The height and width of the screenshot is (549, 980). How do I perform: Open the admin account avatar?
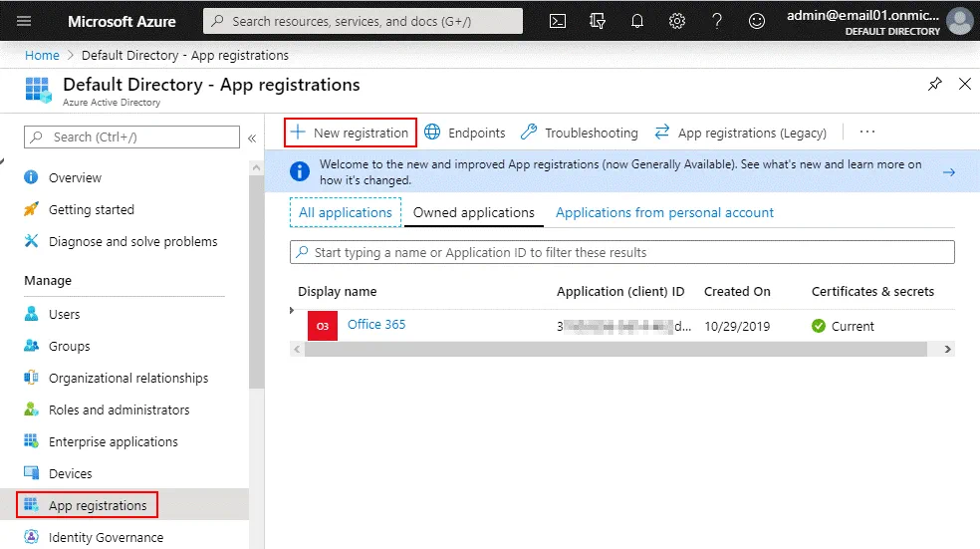point(960,21)
